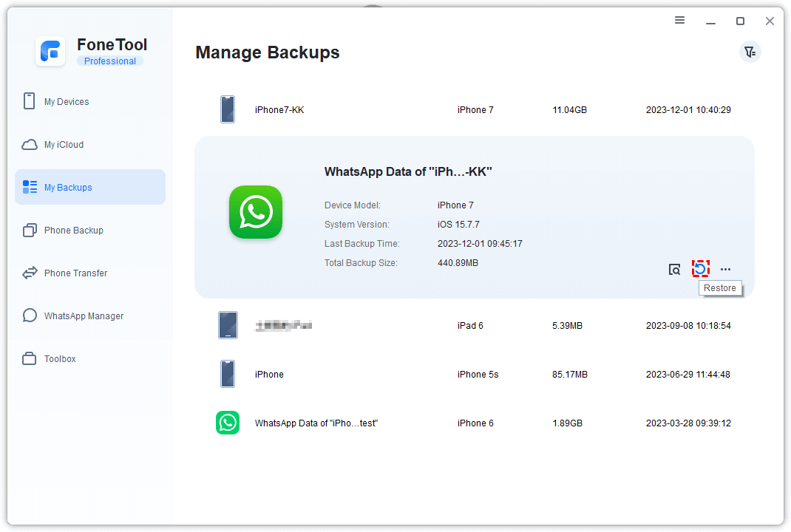
Task: Click the iPhone7-KK phone device icon
Action: [228, 109]
